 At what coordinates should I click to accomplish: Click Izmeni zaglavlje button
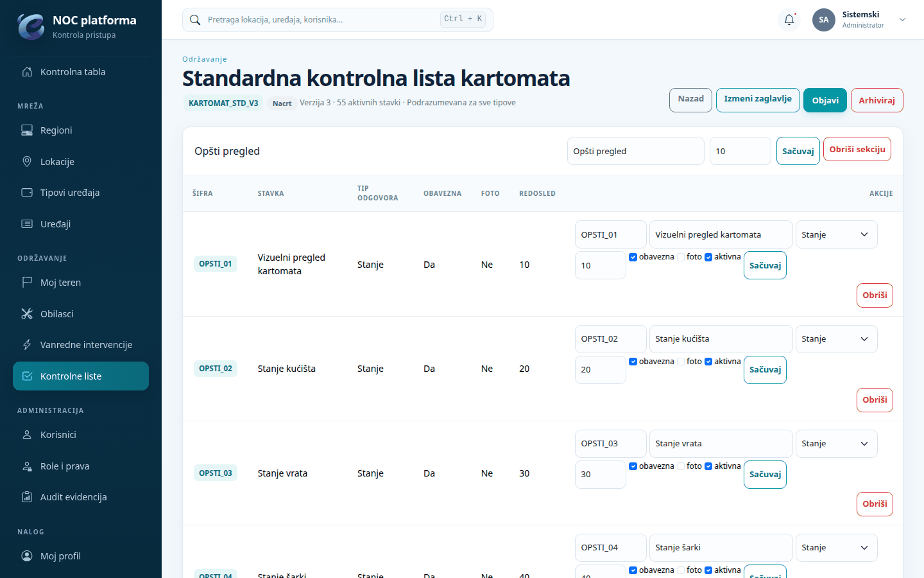pyautogui.click(x=758, y=100)
